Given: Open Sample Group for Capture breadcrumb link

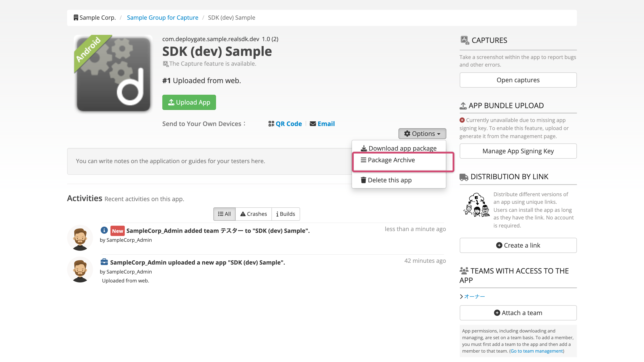Looking at the screenshot, I should click(162, 17).
